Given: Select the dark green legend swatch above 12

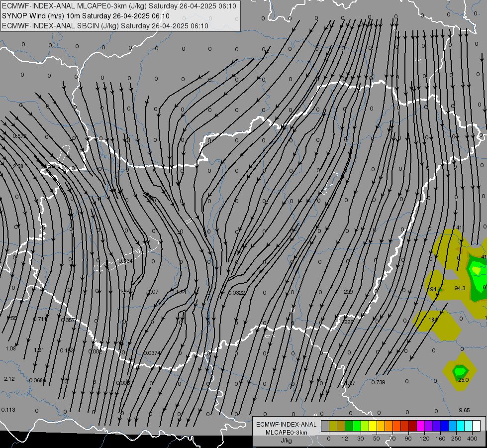Looking at the screenshot, I should [349, 426].
